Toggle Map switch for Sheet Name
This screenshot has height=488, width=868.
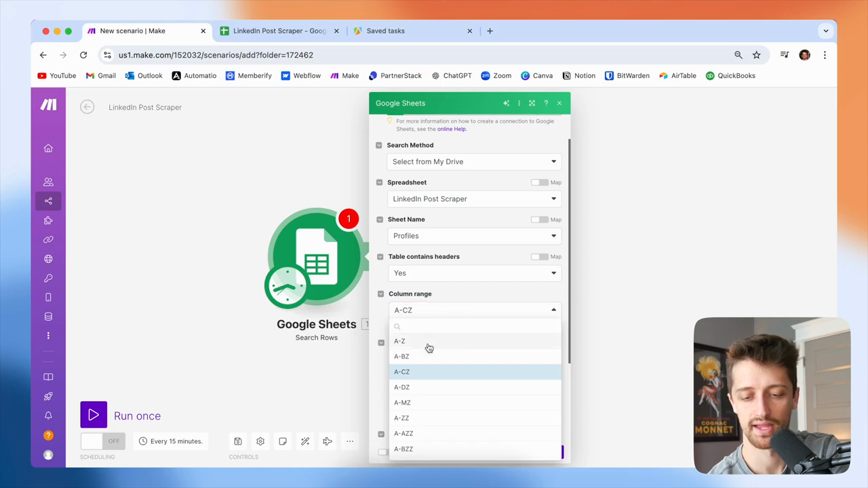(539, 220)
